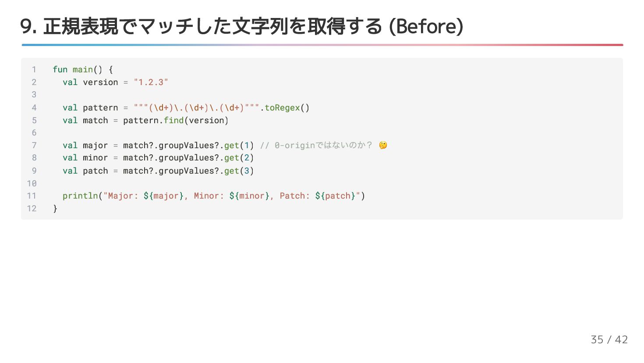Click the toRegex() method call

pos(287,107)
